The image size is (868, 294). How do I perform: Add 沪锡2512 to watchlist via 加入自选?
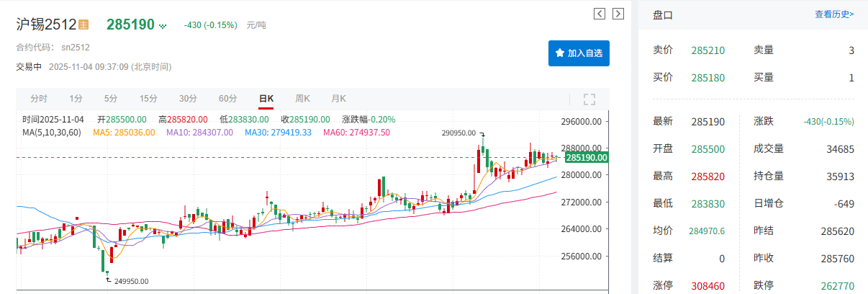tap(579, 53)
